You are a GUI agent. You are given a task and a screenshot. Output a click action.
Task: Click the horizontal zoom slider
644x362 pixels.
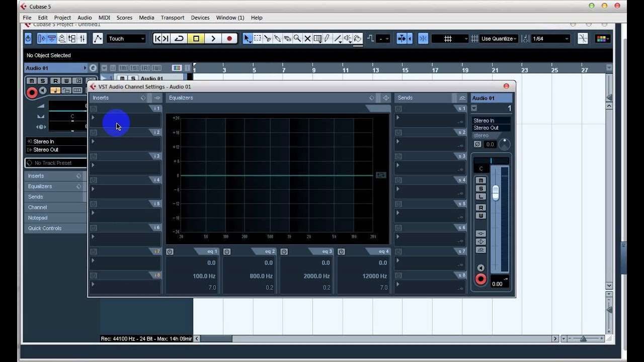[x=584, y=339]
